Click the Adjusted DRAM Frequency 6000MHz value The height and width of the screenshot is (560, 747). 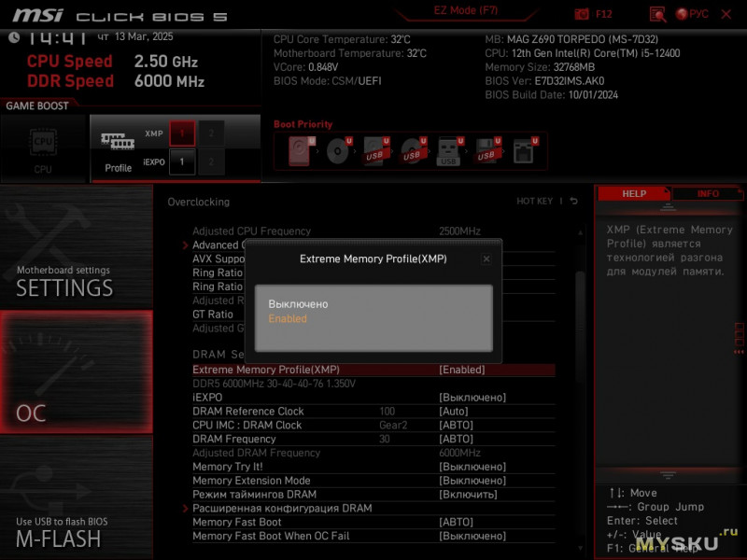459,453
